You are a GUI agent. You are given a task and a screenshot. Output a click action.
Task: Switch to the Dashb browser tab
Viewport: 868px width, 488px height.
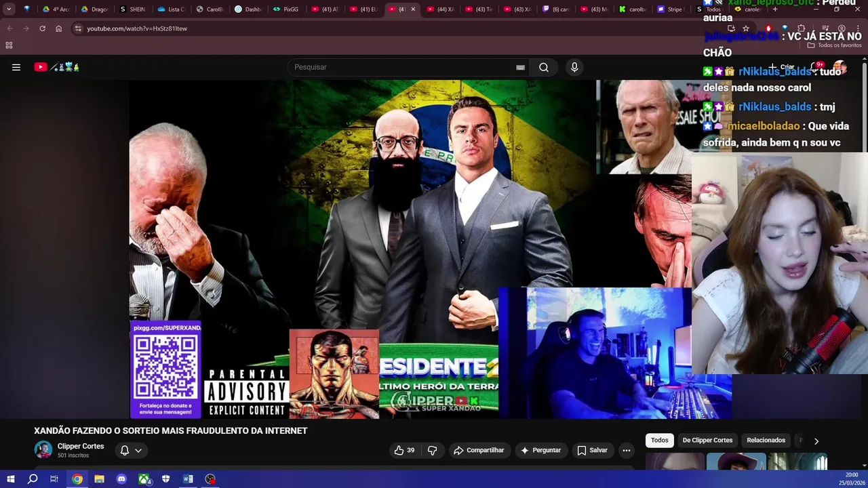pos(248,9)
